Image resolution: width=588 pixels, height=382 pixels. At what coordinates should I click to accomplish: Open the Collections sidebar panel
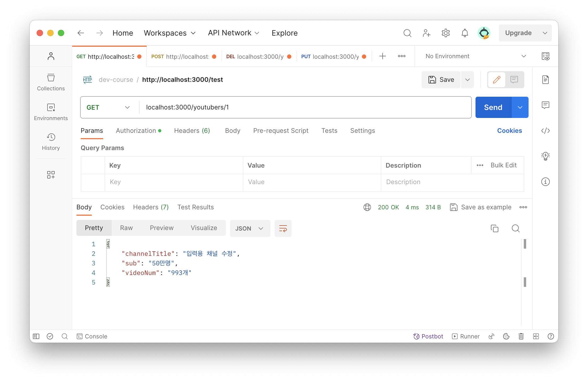51,82
